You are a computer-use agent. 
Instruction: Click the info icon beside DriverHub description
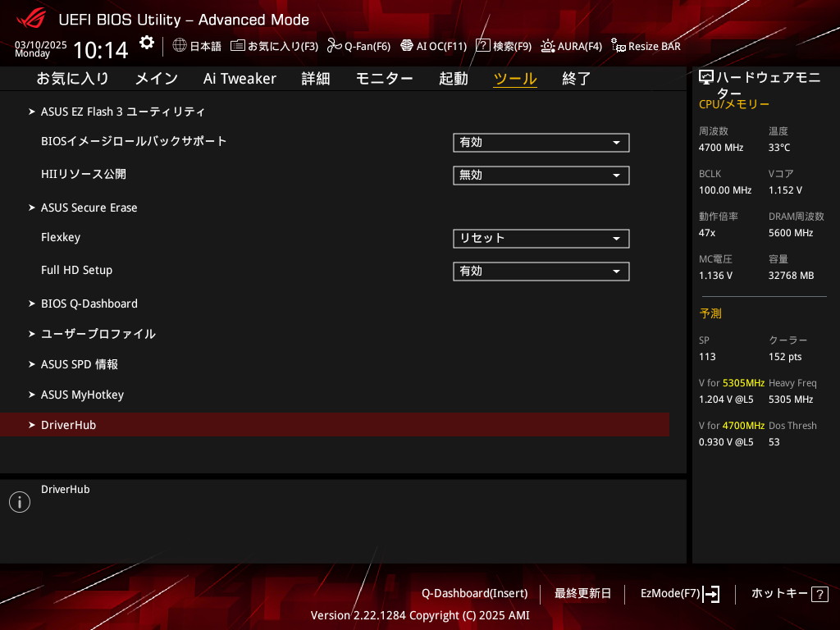[20, 502]
